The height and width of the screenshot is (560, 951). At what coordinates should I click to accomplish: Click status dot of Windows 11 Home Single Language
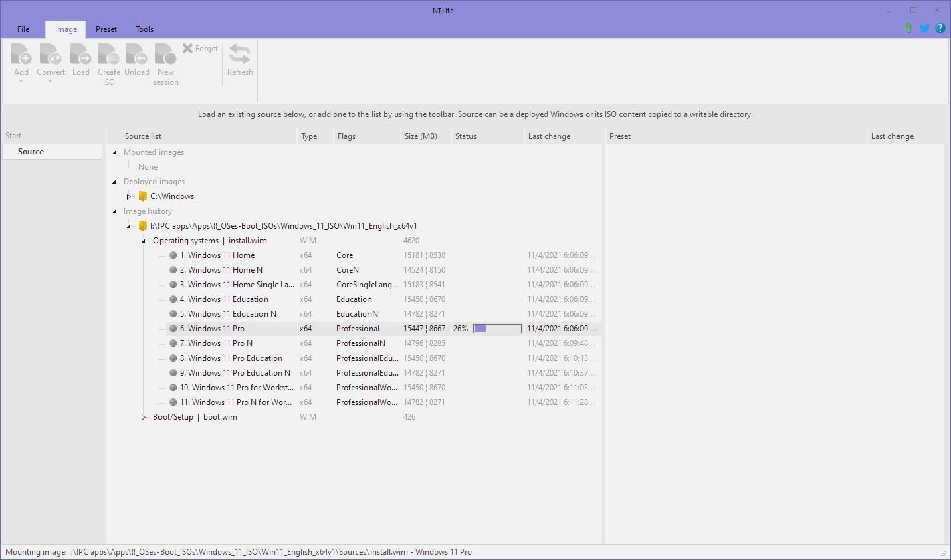(x=173, y=285)
